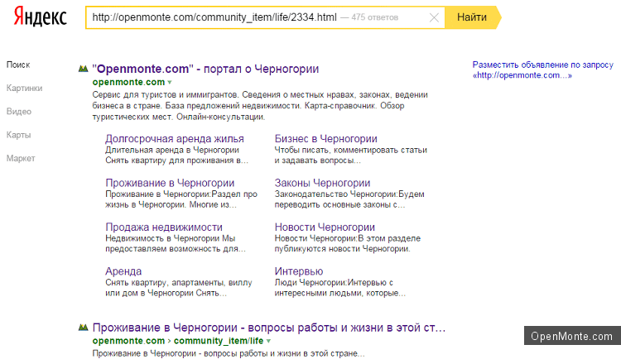Clear the search query with the X icon
This screenshot has width=621, height=364.
[434, 17]
